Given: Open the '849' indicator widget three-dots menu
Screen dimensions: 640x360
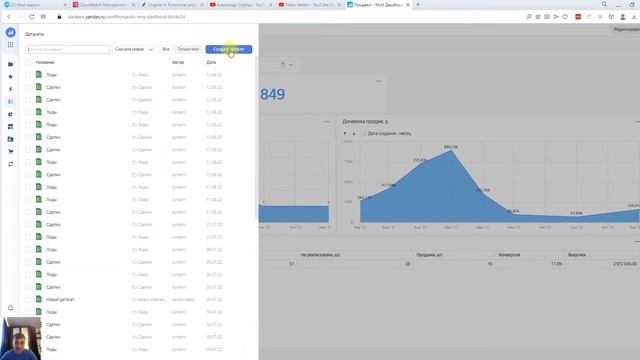Looking at the screenshot, I should pos(378,81).
